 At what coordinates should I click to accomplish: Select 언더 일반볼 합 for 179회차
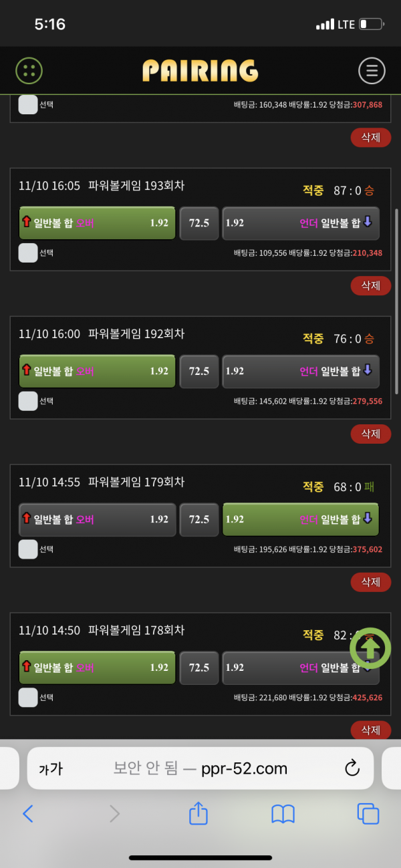tap(300, 520)
